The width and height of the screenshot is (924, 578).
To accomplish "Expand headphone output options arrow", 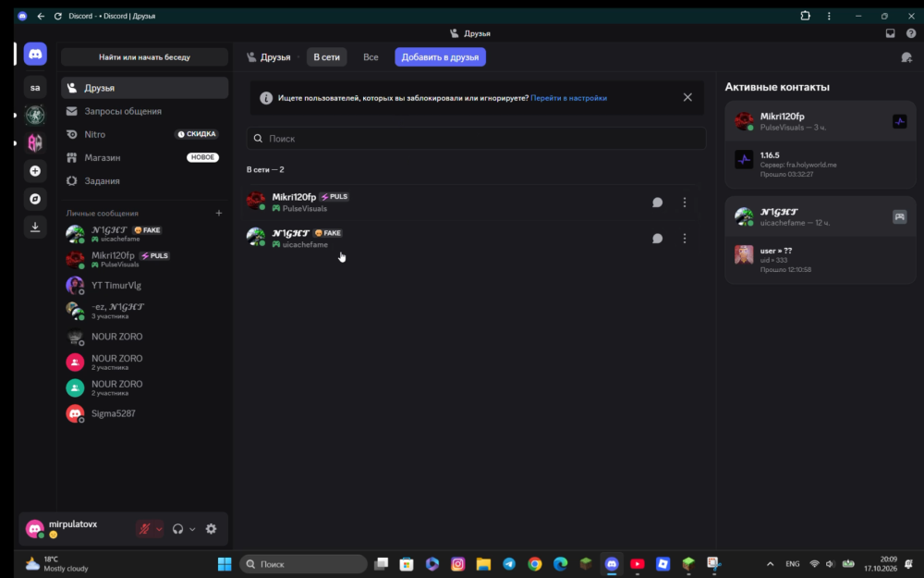I will tap(192, 529).
